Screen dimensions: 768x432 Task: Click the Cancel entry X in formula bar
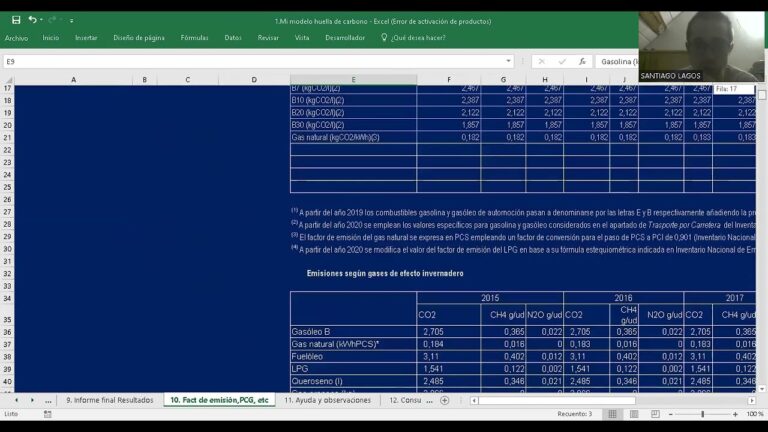(542, 62)
